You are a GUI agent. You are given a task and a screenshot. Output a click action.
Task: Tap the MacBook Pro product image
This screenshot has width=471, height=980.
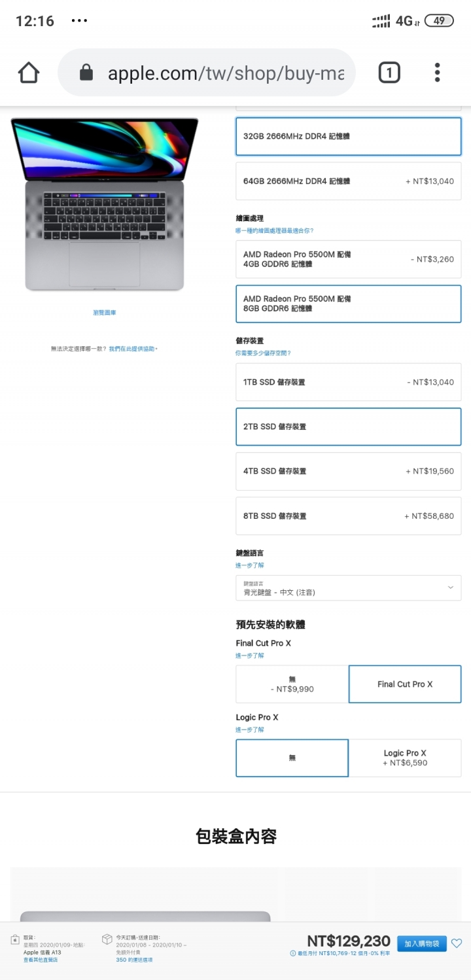[105, 205]
